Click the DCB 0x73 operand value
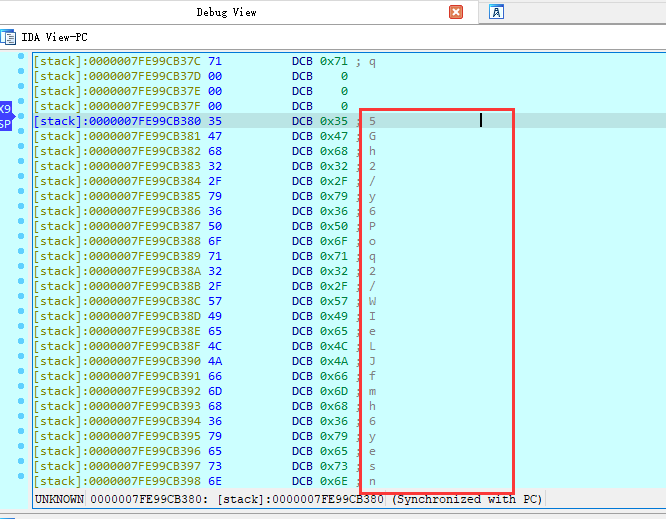Image resolution: width=666 pixels, height=519 pixels. (x=334, y=466)
